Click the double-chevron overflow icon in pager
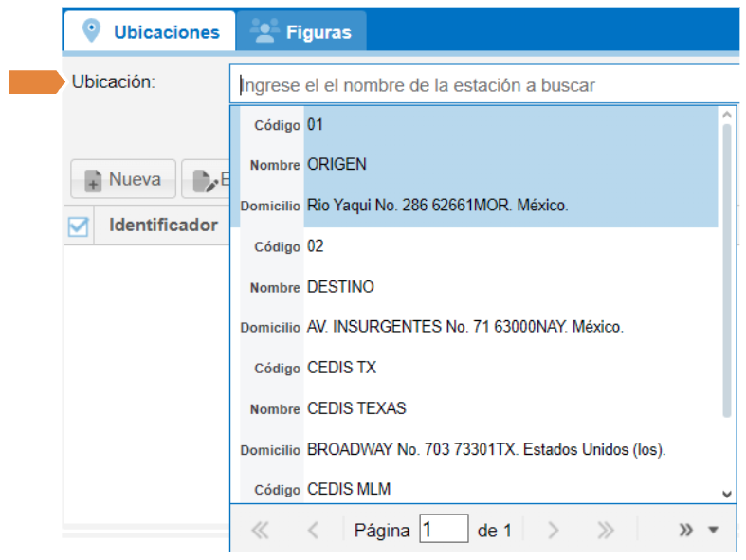Image resolution: width=746 pixels, height=560 pixels. (x=686, y=531)
